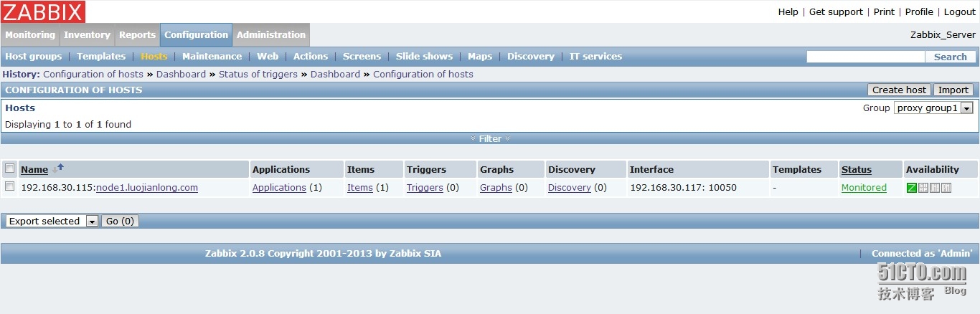Open the Help link
Viewport: 980px width, 314px height.
(788, 11)
